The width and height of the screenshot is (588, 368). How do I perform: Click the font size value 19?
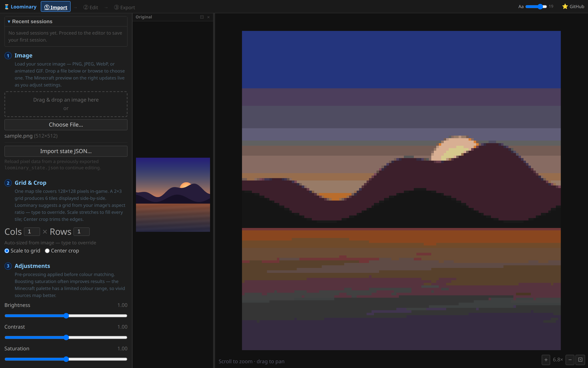pos(551,7)
